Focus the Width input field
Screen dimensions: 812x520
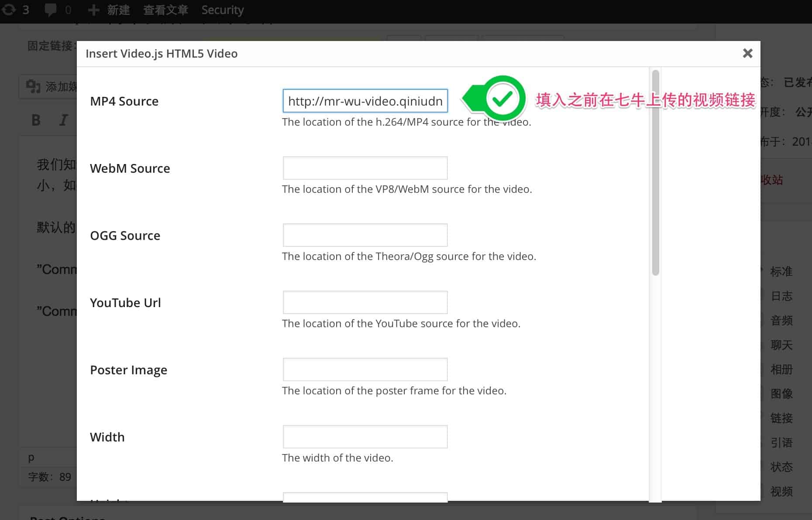point(365,437)
